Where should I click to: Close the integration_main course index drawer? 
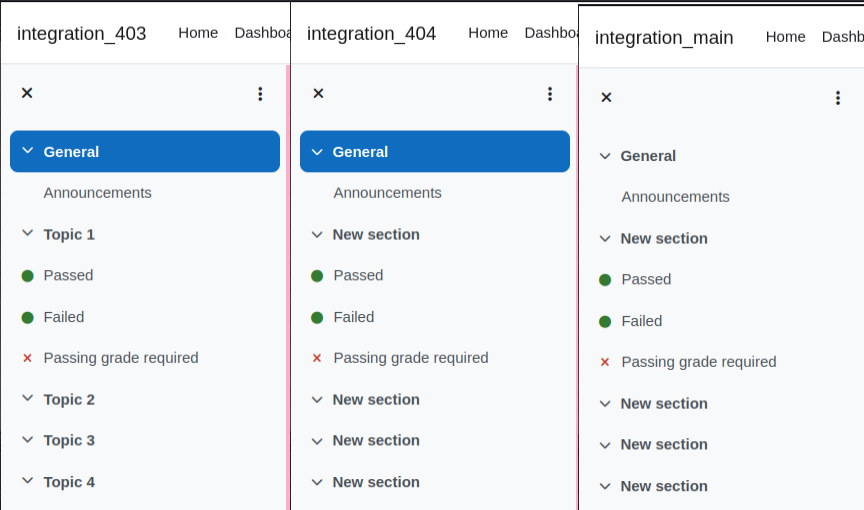tap(606, 97)
